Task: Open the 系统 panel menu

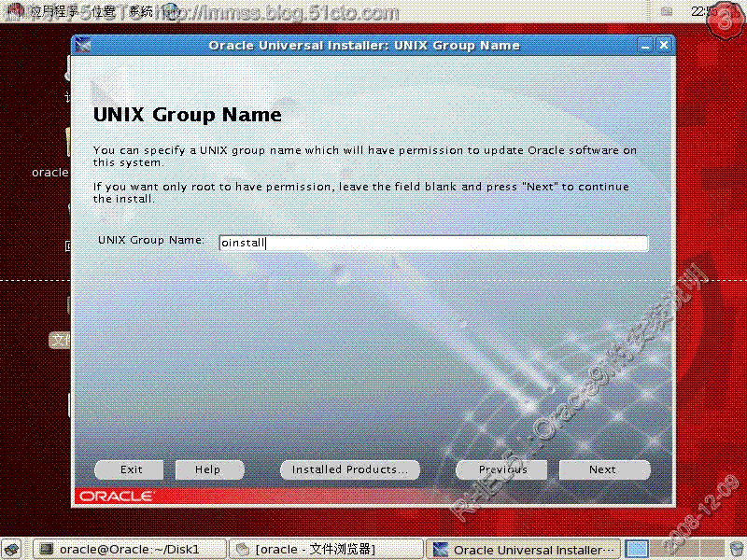Action: (141, 11)
